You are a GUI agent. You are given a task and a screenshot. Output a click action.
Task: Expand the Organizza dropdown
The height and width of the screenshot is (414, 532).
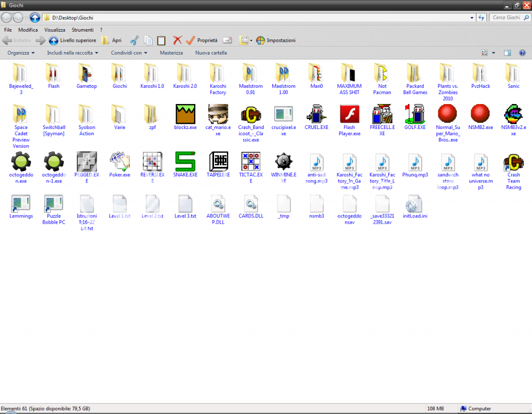tap(21, 53)
